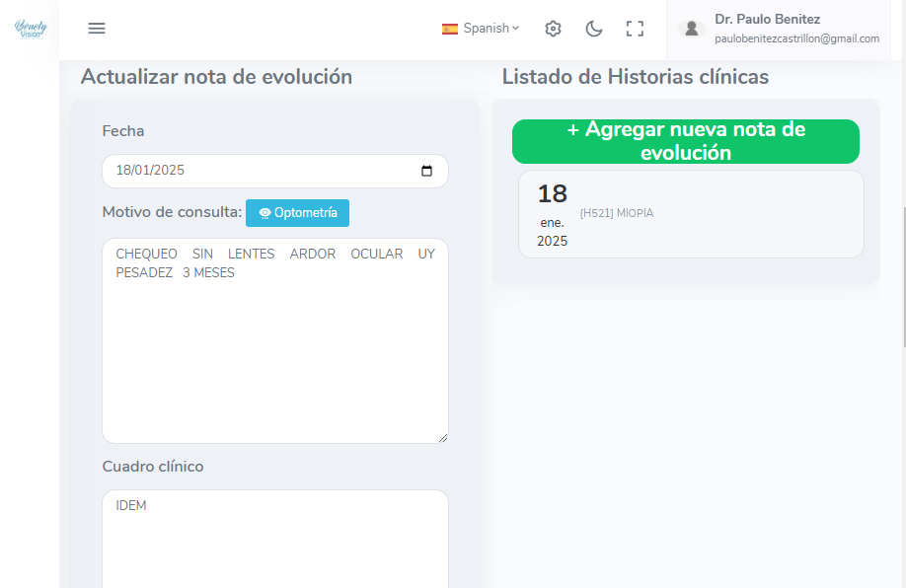This screenshot has width=906, height=588.
Task: Toggle fullscreen mode icon
Action: pyautogui.click(x=635, y=29)
